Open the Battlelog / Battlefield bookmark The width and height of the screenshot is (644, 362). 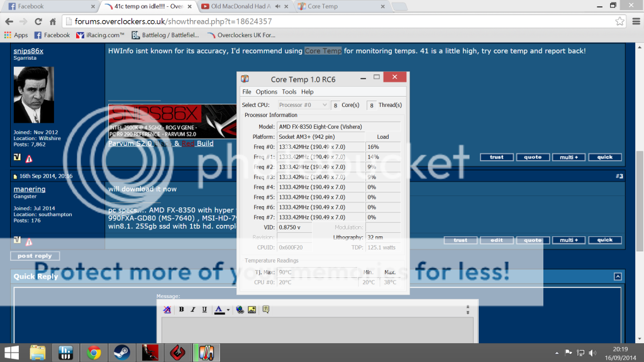coord(165,35)
